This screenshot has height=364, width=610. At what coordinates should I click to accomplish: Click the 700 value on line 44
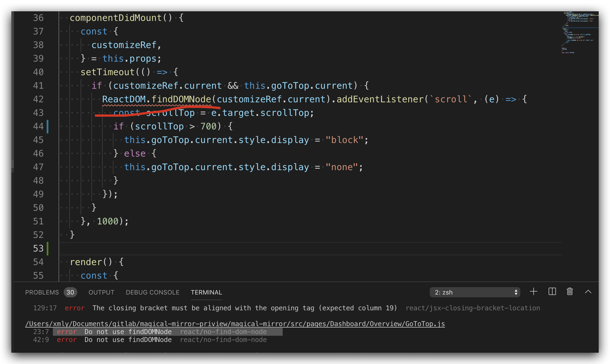pos(208,126)
